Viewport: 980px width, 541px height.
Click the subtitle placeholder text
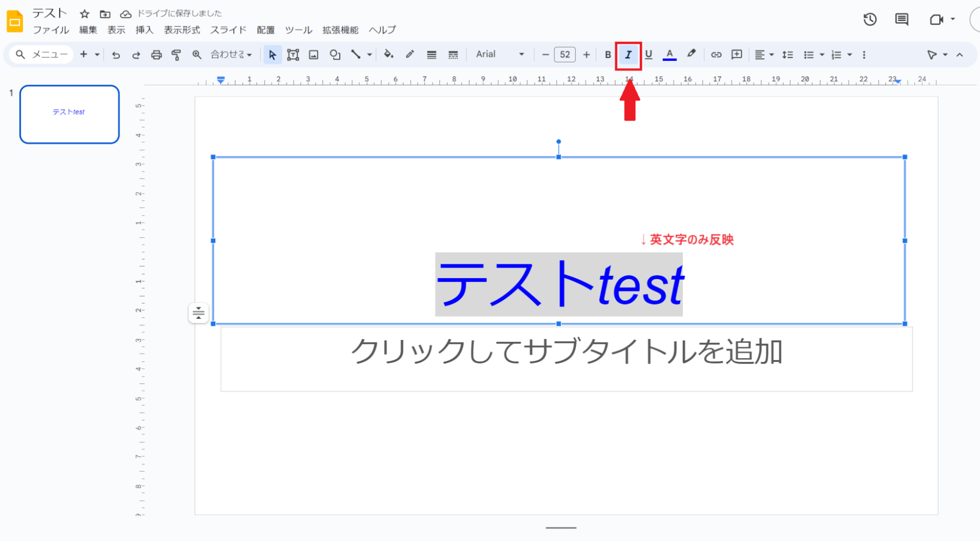pos(566,352)
